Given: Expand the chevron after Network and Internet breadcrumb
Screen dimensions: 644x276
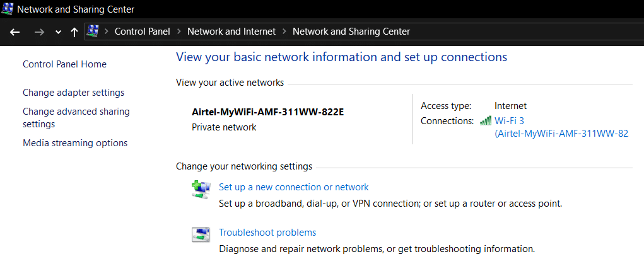Looking at the screenshot, I should click(x=284, y=32).
